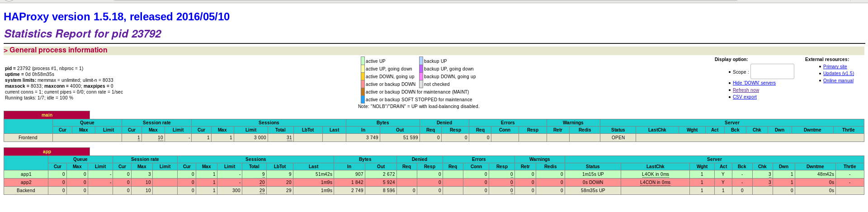Screen dimensions: 868x212
Task: Open the Primary site link
Action: click(x=835, y=66)
